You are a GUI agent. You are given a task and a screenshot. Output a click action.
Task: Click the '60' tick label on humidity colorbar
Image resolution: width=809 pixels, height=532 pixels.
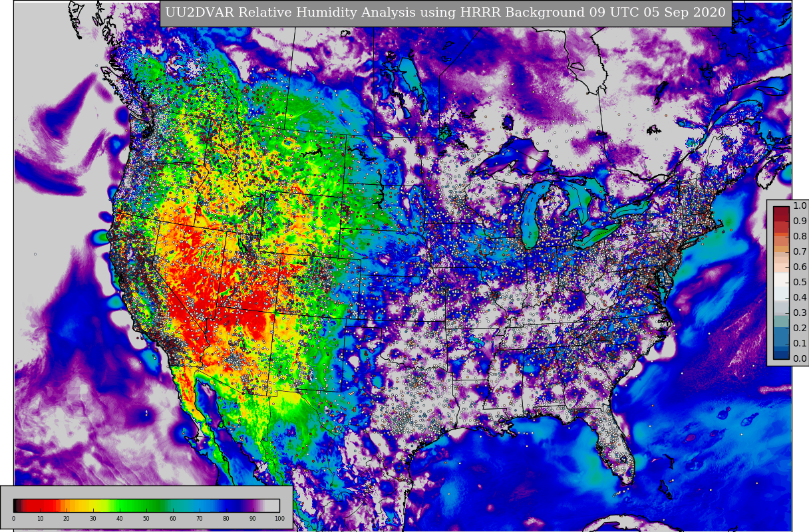tap(173, 519)
